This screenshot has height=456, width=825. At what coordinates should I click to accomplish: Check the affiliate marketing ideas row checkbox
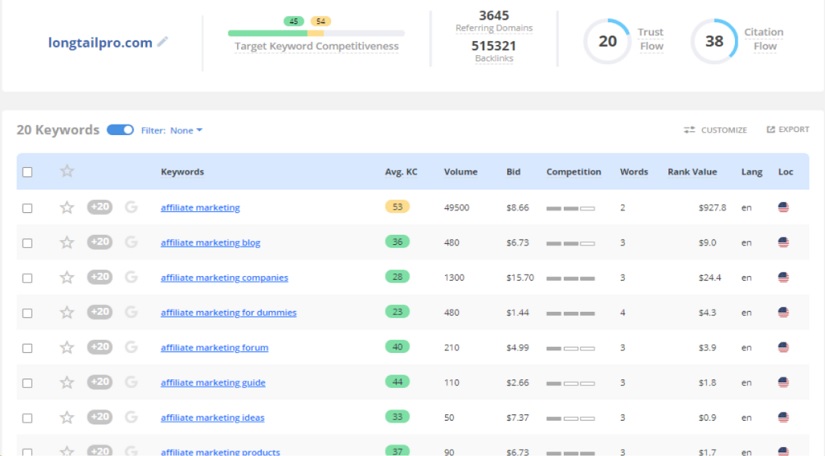27,418
